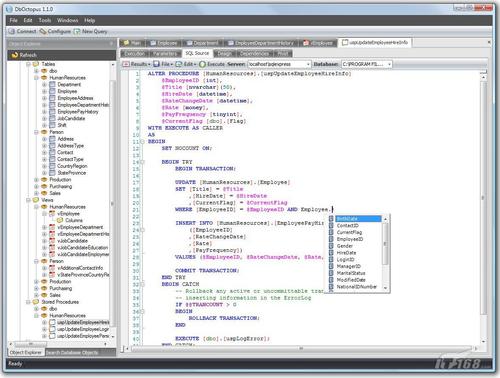500x378 pixels.
Task: Click the Connect toolbar button
Action: [22, 31]
